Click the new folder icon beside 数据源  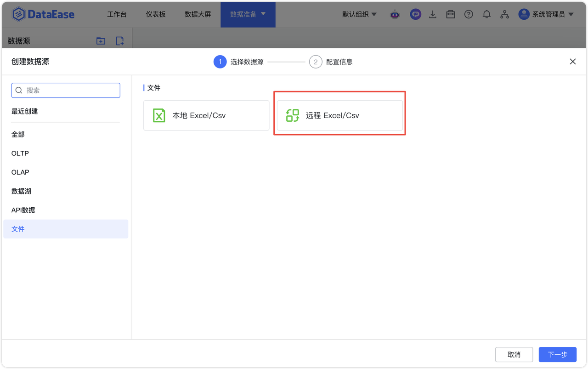[101, 41]
